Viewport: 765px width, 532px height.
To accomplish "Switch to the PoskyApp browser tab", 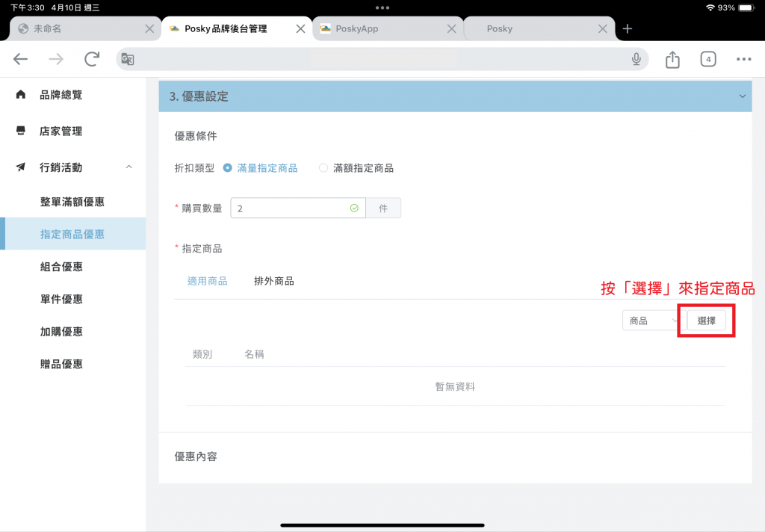I will pos(388,29).
